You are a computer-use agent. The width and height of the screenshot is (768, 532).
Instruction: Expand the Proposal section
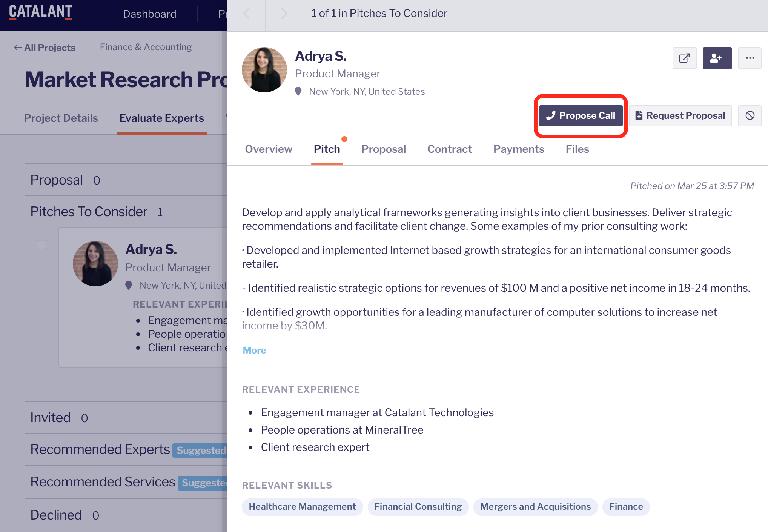pyautogui.click(x=57, y=180)
